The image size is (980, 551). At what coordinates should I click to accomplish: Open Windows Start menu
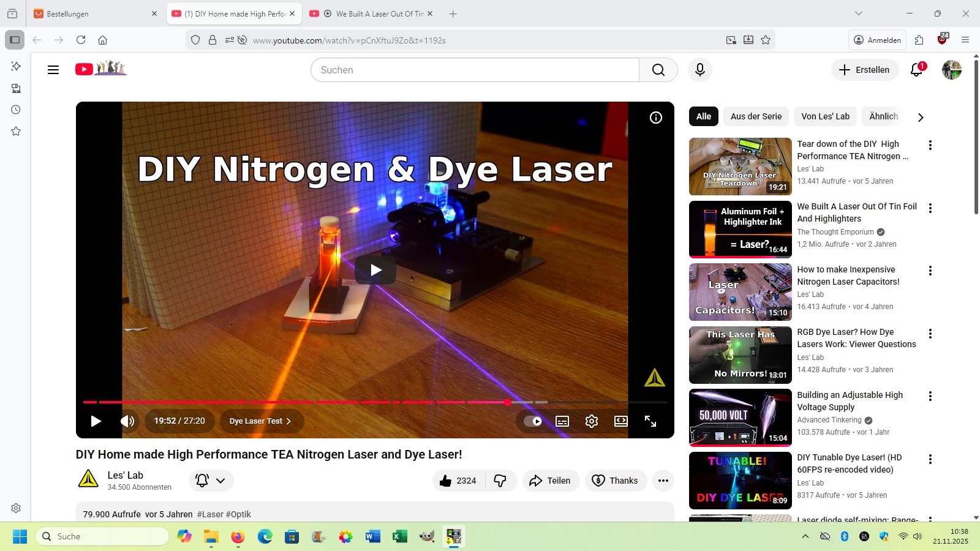[20, 536]
